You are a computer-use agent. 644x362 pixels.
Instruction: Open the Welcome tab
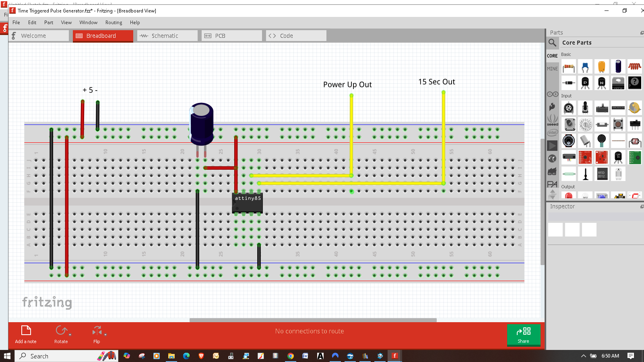point(39,36)
